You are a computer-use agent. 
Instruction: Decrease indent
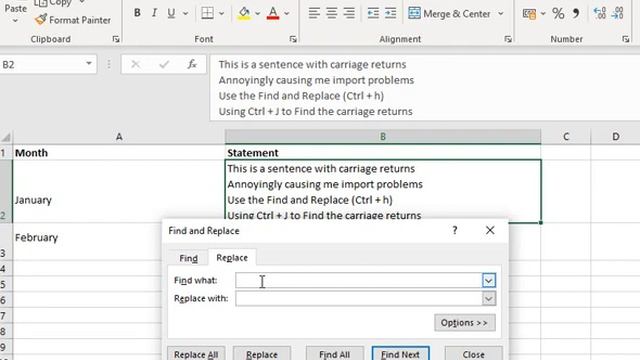click(373, 13)
